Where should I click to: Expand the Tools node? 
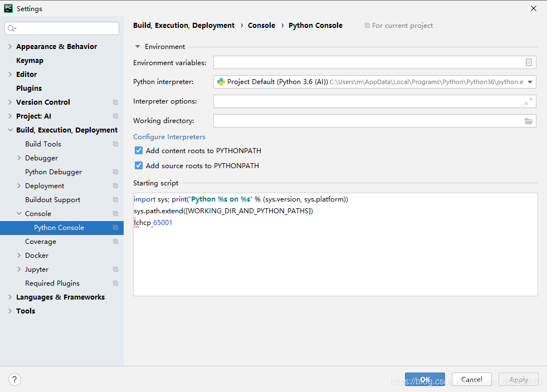[x=10, y=311]
